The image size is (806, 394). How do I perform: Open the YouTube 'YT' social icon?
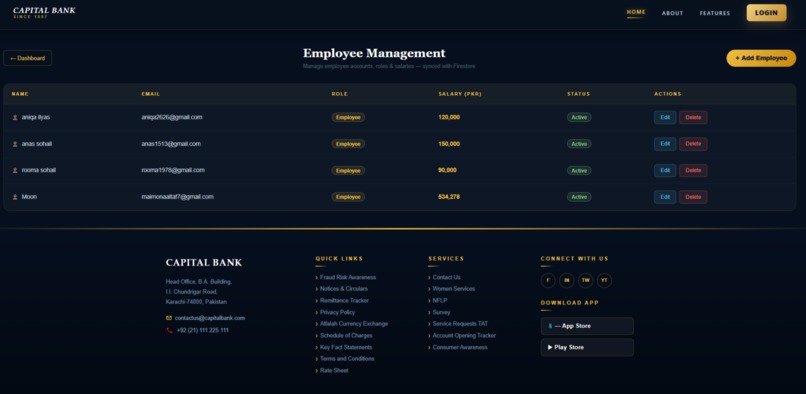point(604,280)
